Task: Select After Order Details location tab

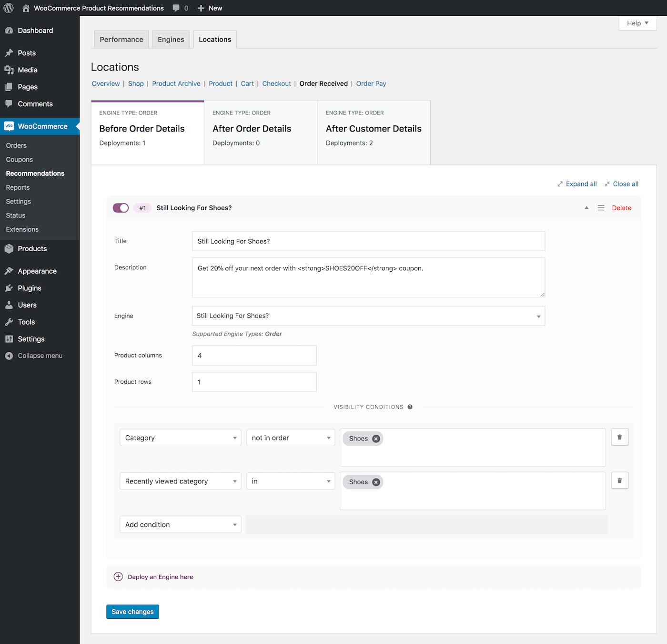Action: click(261, 133)
